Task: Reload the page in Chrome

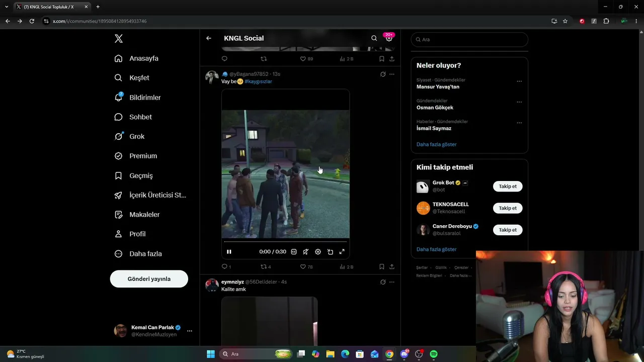Action: [x=32, y=21]
